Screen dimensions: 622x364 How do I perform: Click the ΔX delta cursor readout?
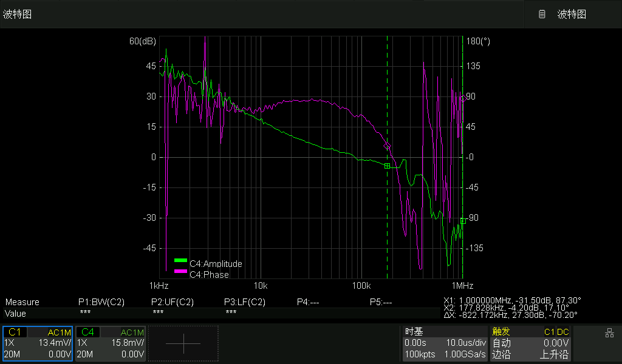click(x=510, y=315)
